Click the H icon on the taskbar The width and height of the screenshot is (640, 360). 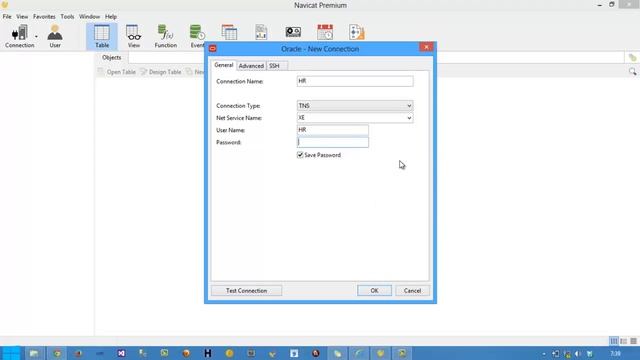coord(208,353)
